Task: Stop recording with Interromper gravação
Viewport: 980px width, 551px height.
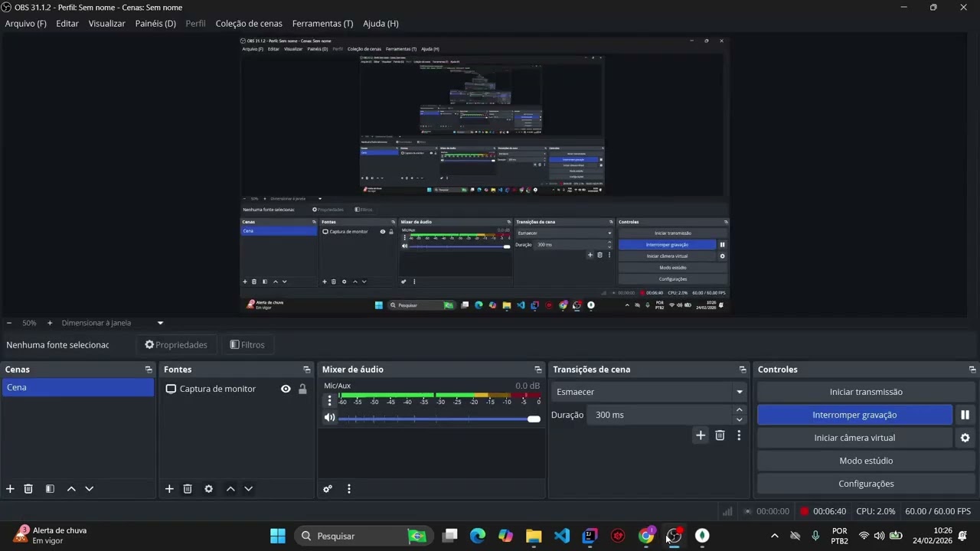Action: [854, 415]
